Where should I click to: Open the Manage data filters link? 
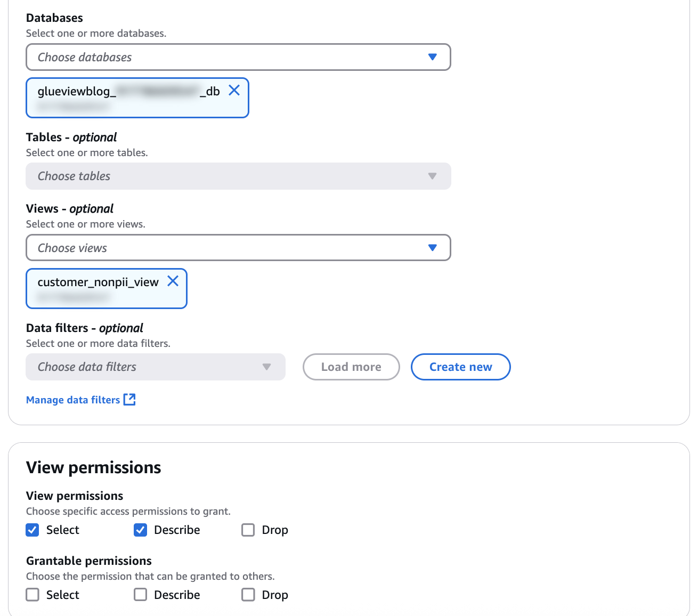tap(74, 400)
